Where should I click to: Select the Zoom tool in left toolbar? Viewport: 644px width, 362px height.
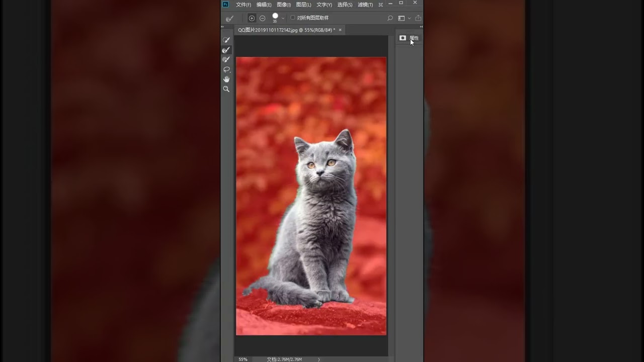click(x=226, y=89)
